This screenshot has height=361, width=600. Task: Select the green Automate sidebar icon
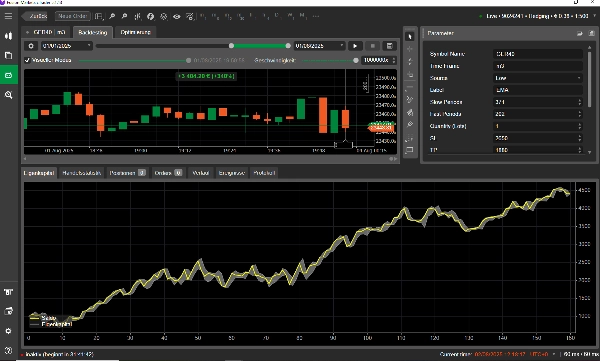tap(8, 75)
